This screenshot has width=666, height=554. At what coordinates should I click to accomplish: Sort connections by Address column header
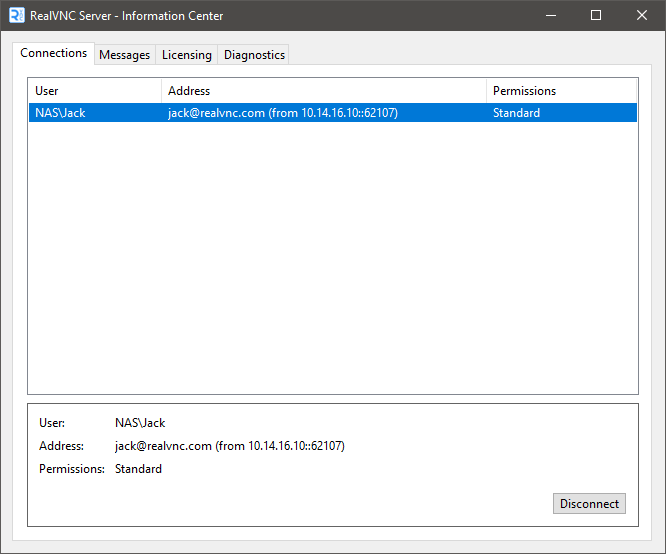click(x=324, y=90)
